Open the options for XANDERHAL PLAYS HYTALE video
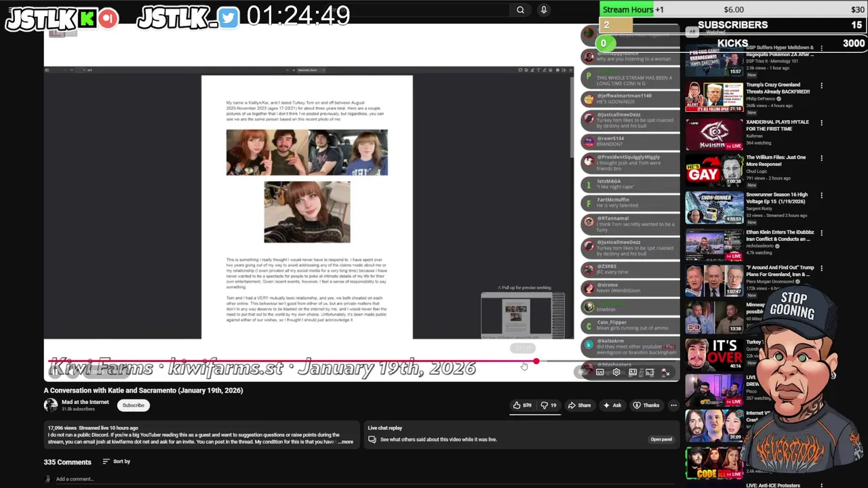 point(821,123)
